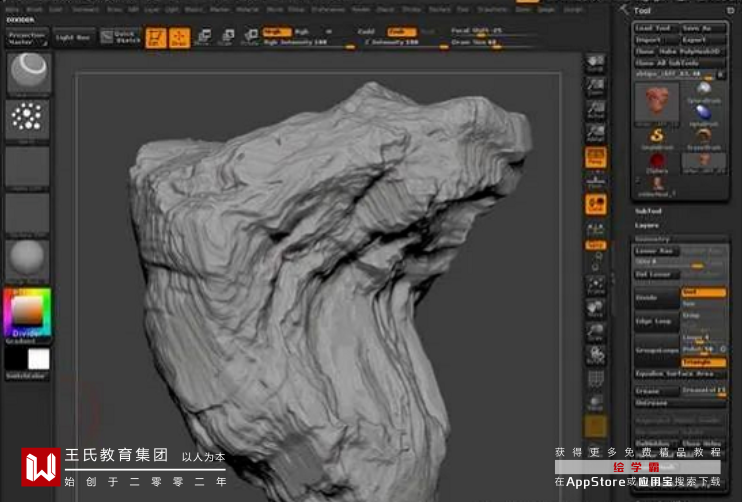Viewport: 742px width, 502px height.
Task: Toggle Local transformations button
Action: pyautogui.click(x=595, y=205)
